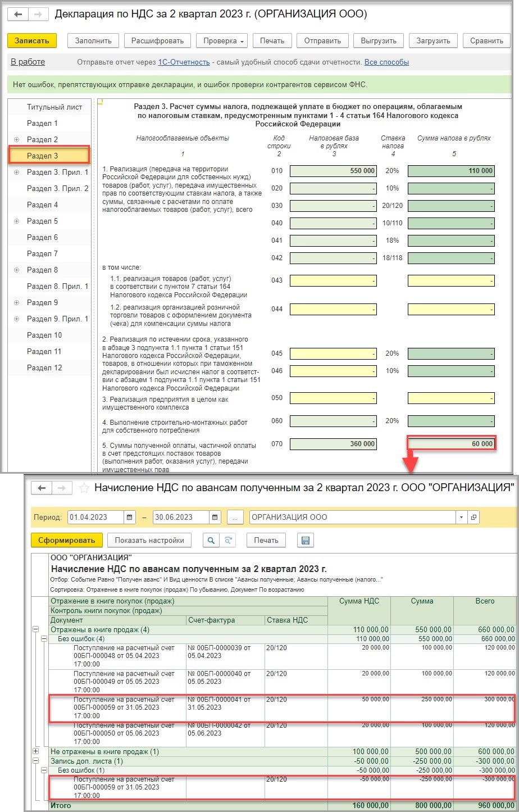Expand Раздел 9. Прил. 1 node
This screenshot has height=812, width=519.
pyautogui.click(x=16, y=319)
